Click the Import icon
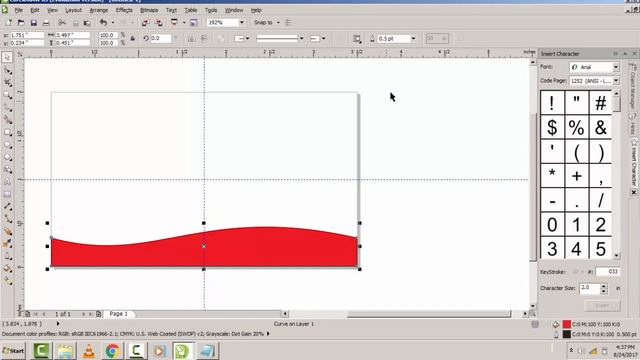 coord(145,22)
